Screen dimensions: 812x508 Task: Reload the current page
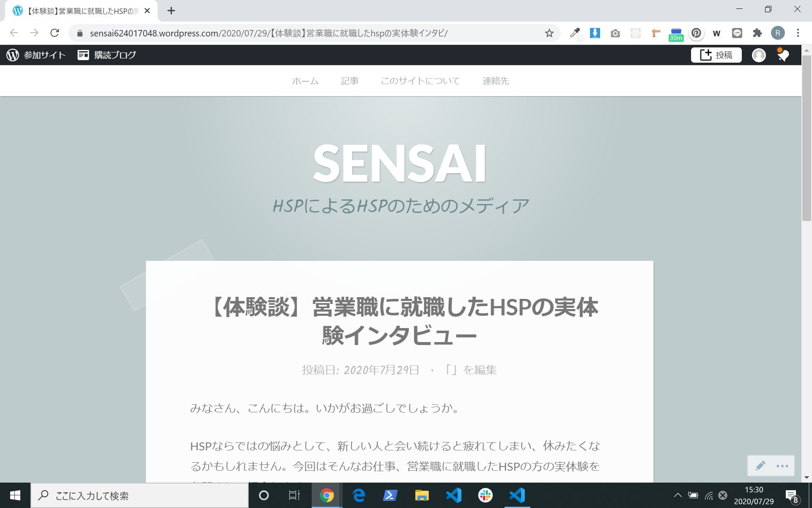coord(55,33)
